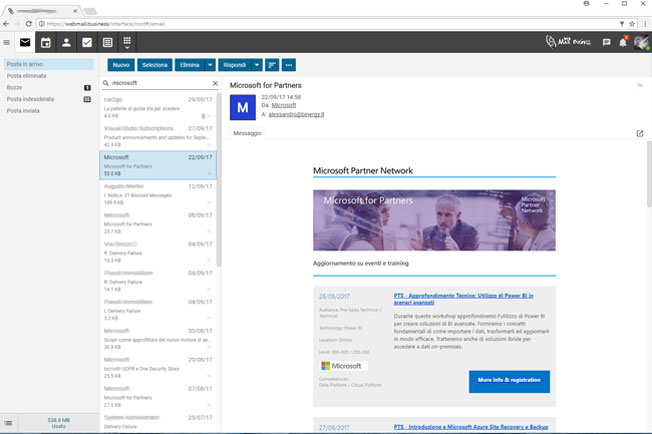Click the blue M sender avatar
This screenshot has height=434, width=652.
point(243,107)
